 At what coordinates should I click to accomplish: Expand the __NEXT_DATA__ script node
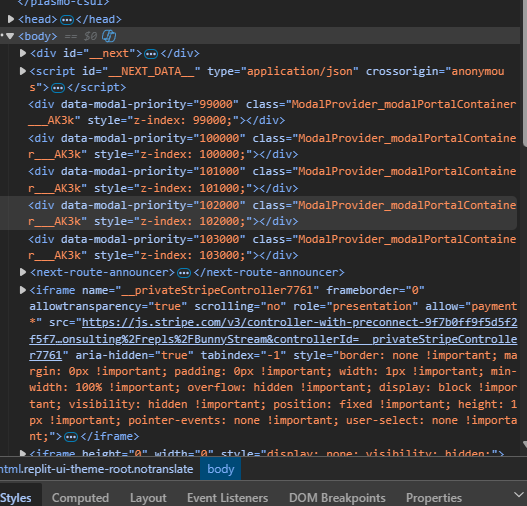(23, 71)
